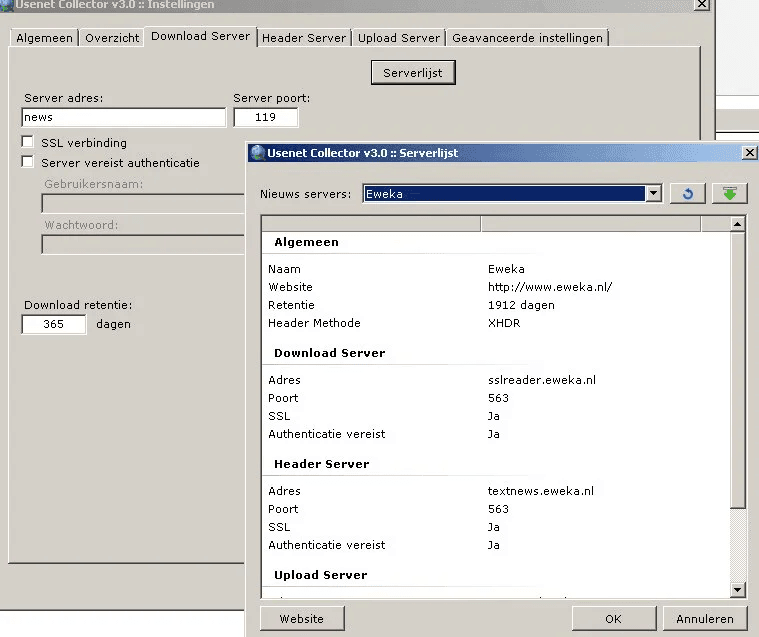Click the textnews.eweka.nl address value
759x637 pixels.
click(541, 491)
